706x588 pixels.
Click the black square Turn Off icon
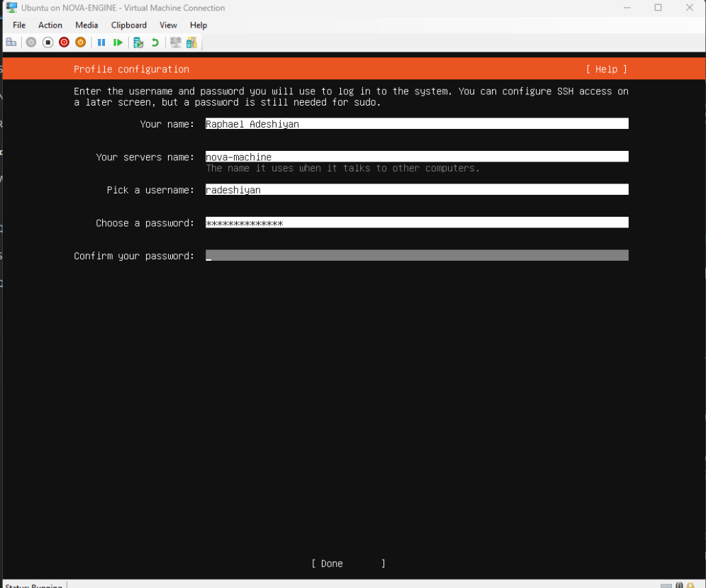pos(47,43)
